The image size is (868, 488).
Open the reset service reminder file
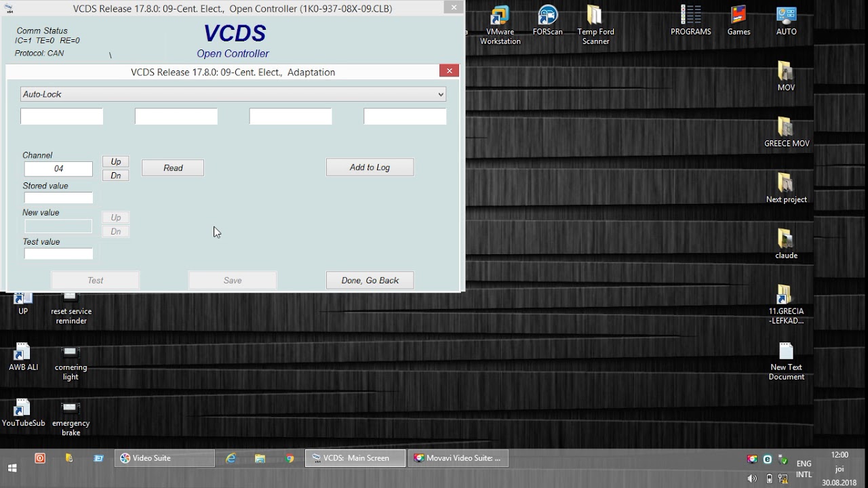[71, 309]
